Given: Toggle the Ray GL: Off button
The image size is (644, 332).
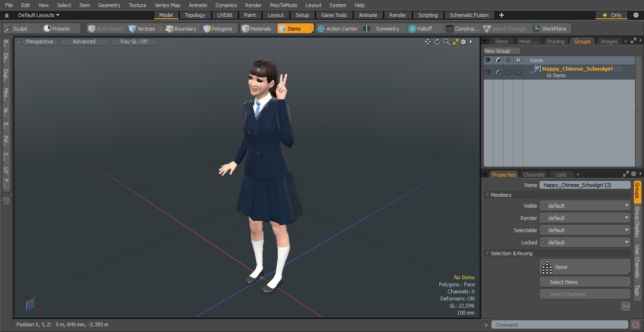Looking at the screenshot, I should coord(134,42).
